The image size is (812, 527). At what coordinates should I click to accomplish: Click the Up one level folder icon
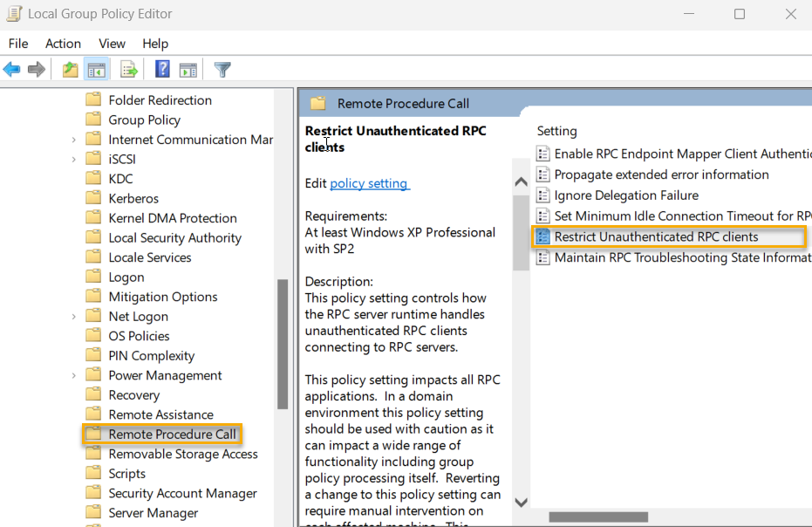69,69
